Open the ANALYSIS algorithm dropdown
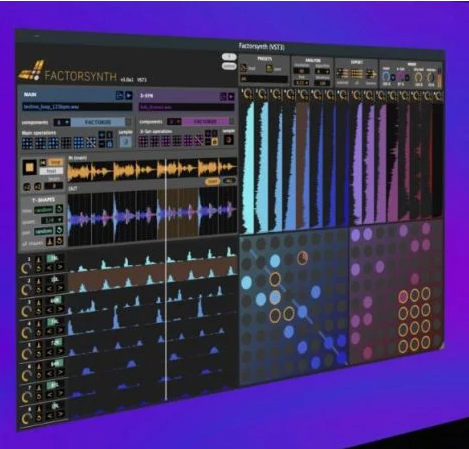The image size is (469, 449). [x=323, y=71]
